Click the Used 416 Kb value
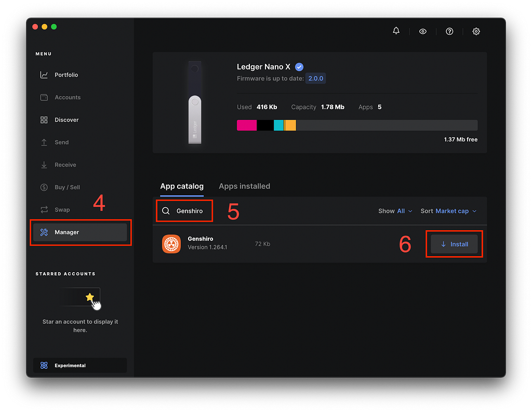Image resolution: width=532 pixels, height=412 pixels. (267, 107)
